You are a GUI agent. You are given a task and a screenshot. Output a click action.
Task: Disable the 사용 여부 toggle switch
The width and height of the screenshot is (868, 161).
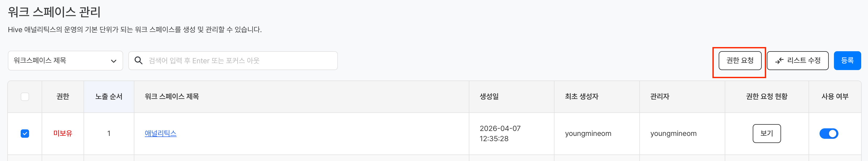tap(828, 134)
